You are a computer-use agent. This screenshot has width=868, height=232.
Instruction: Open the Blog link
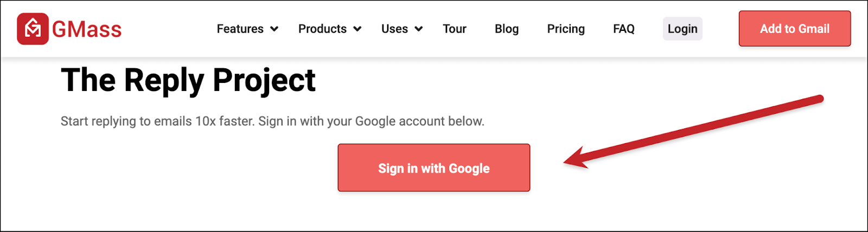(x=507, y=29)
